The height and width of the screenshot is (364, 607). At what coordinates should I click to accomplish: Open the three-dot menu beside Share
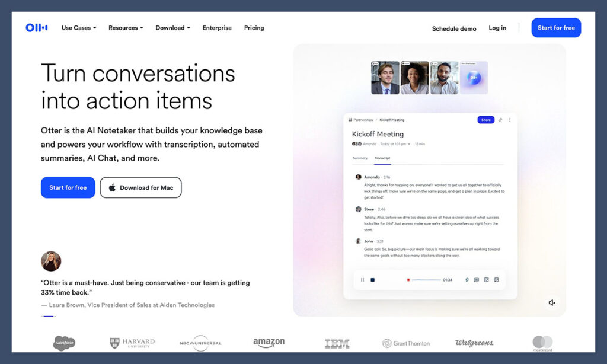510,120
